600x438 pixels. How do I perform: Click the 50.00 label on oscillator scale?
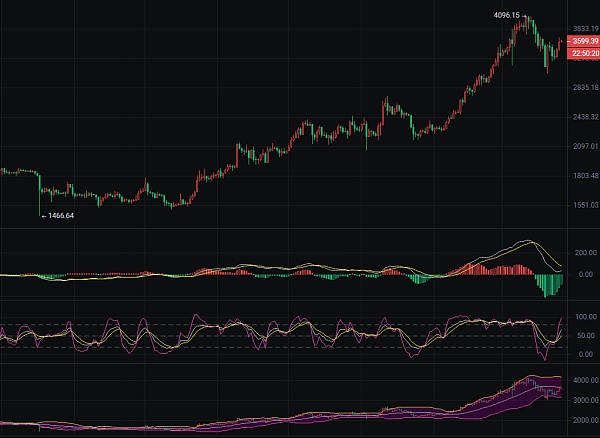tap(587, 335)
